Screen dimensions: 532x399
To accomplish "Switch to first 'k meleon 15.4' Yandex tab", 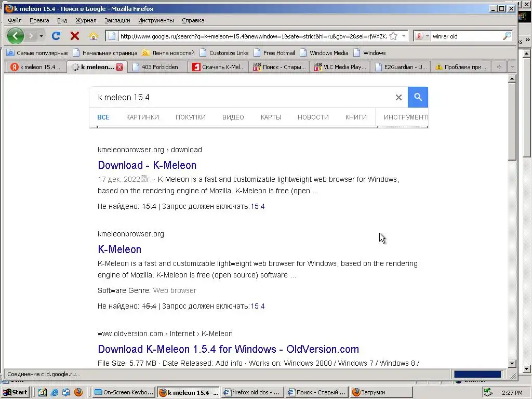I will [x=36, y=67].
